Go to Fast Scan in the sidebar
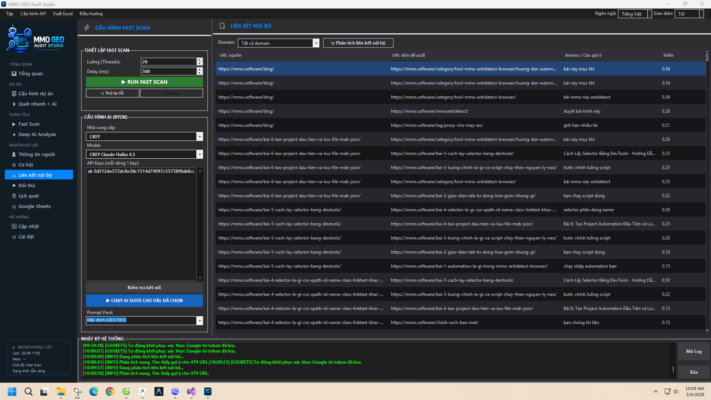711x400 pixels. [x=29, y=124]
